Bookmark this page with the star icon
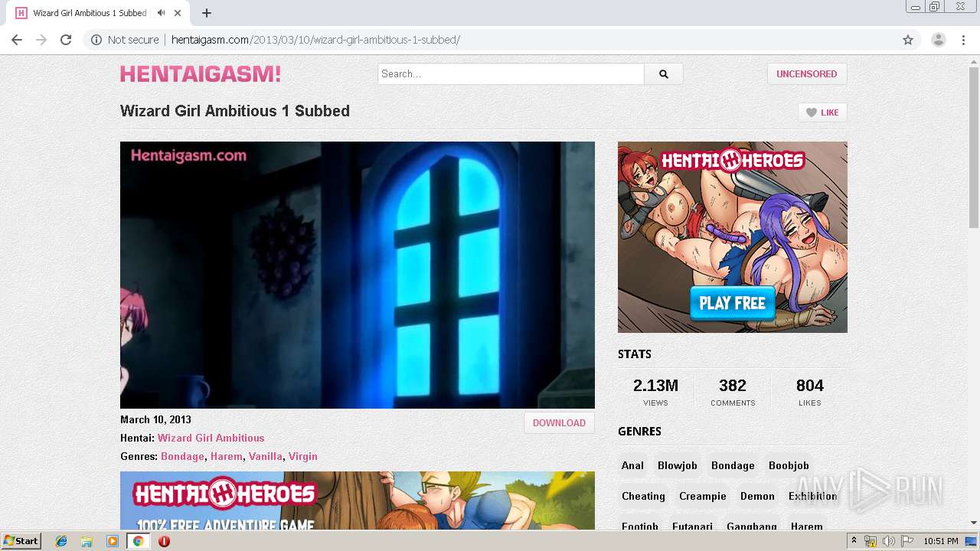980x551 pixels. (x=908, y=40)
